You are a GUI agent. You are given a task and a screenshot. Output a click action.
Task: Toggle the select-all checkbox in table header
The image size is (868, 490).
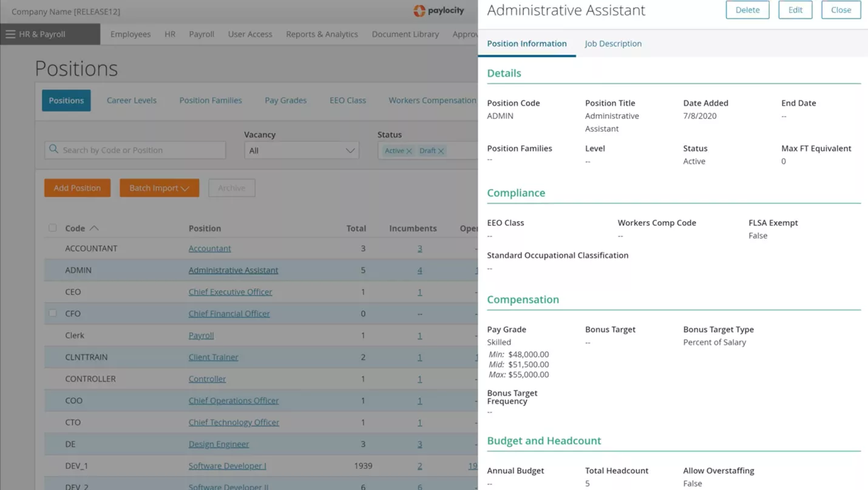[53, 228]
